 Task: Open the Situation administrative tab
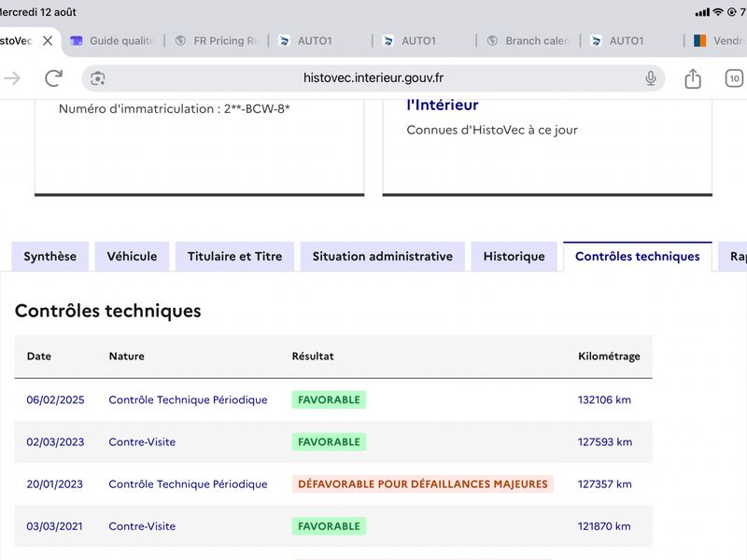click(383, 257)
